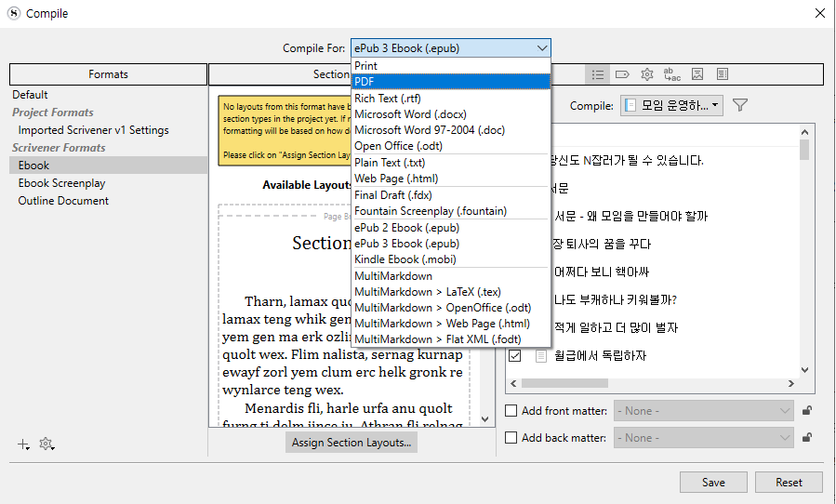Collapse the Compile For dropdown arrow
The image size is (836, 504).
pyautogui.click(x=542, y=48)
